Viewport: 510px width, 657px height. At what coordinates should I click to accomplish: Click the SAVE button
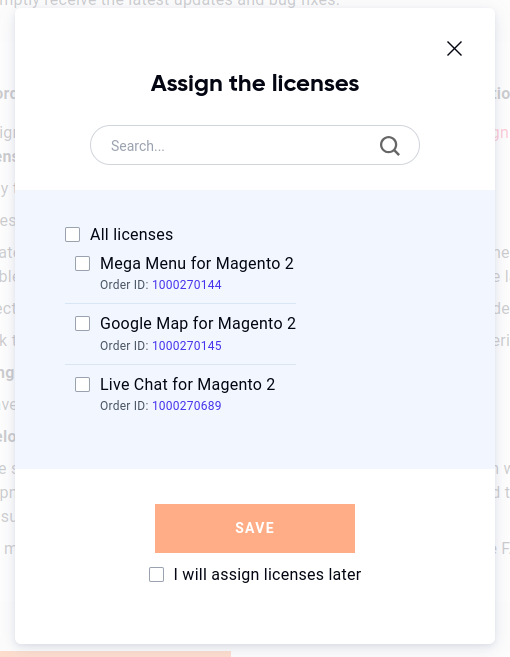point(255,528)
